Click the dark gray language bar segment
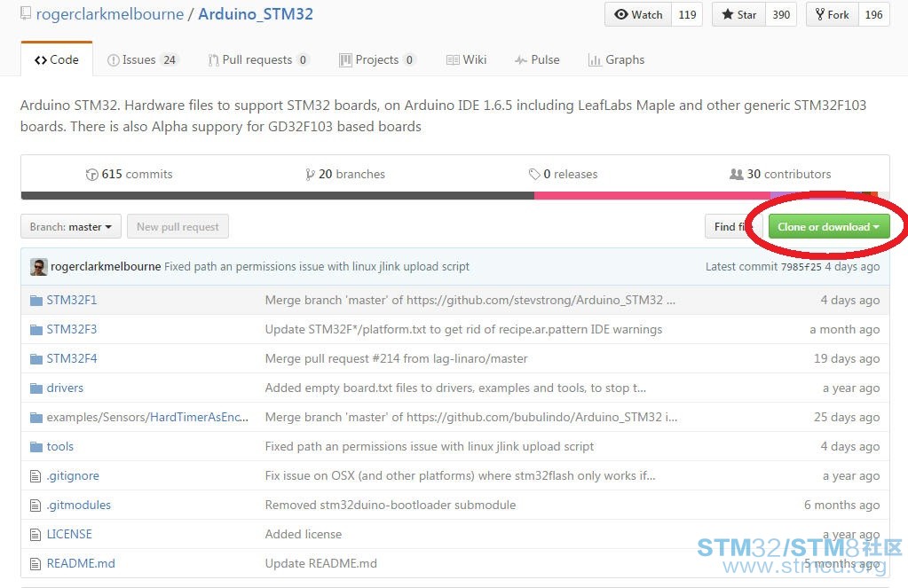 [278, 196]
